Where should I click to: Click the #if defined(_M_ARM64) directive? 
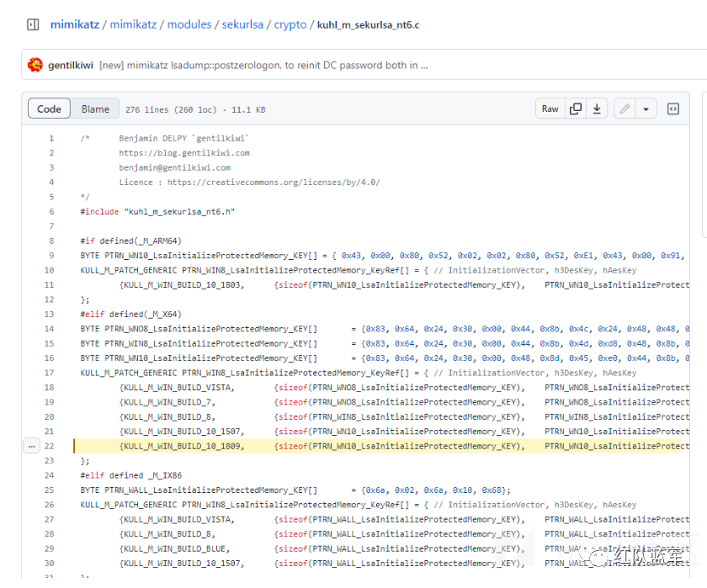pyautogui.click(x=130, y=241)
